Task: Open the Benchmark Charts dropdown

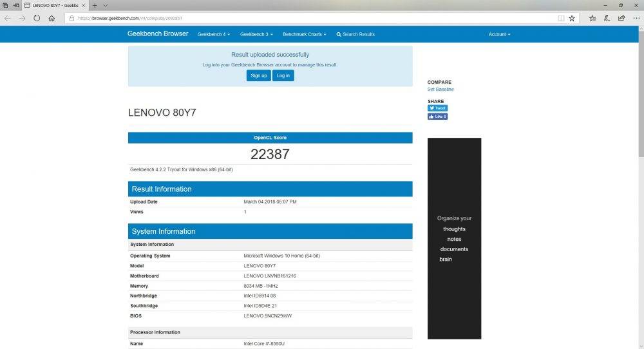Action: coord(305,34)
